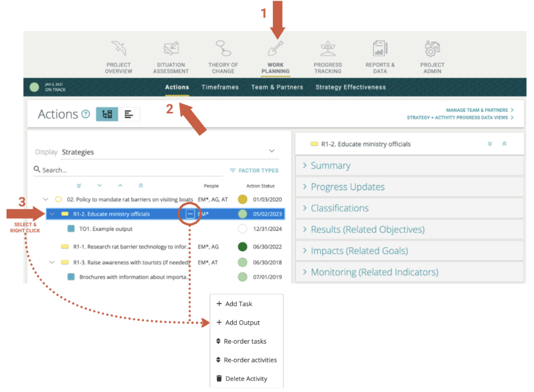Viewport: 534px width, 392px height.
Task: Click the yellow status circle of 02. Policy
Action: click(242, 199)
